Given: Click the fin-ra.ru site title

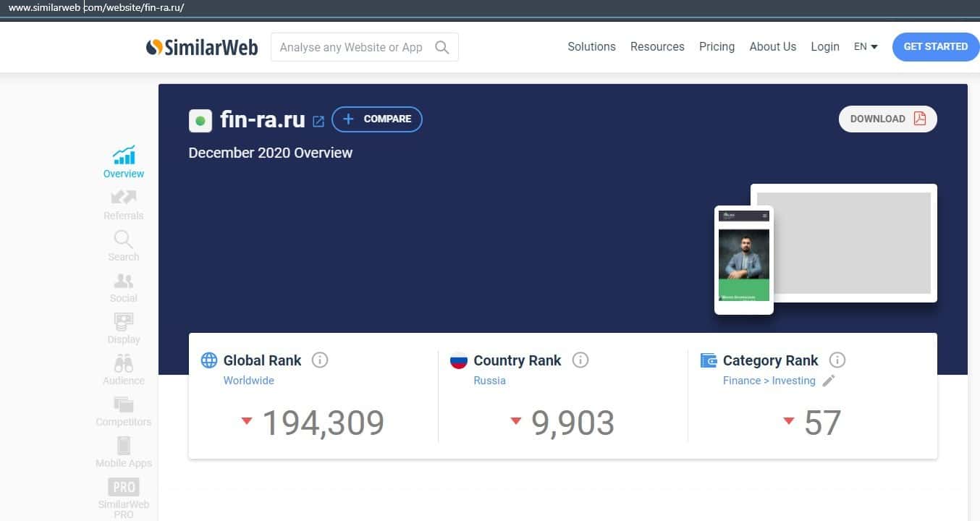Looking at the screenshot, I should coord(263,119).
